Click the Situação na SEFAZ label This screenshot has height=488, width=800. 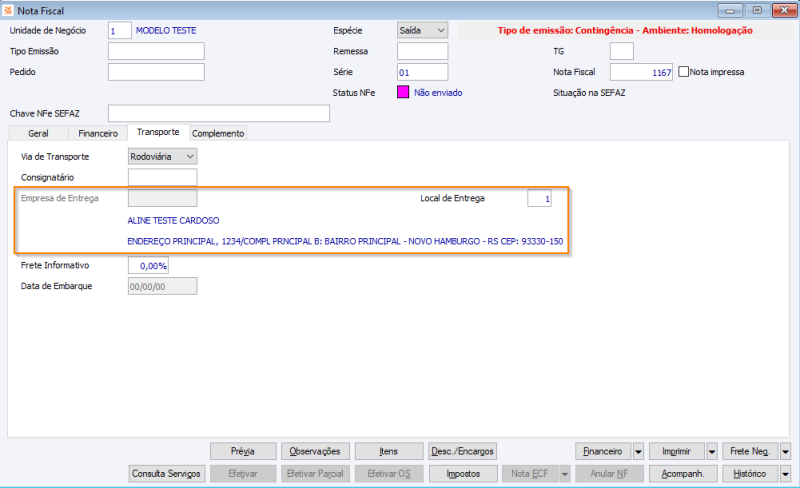click(x=589, y=93)
